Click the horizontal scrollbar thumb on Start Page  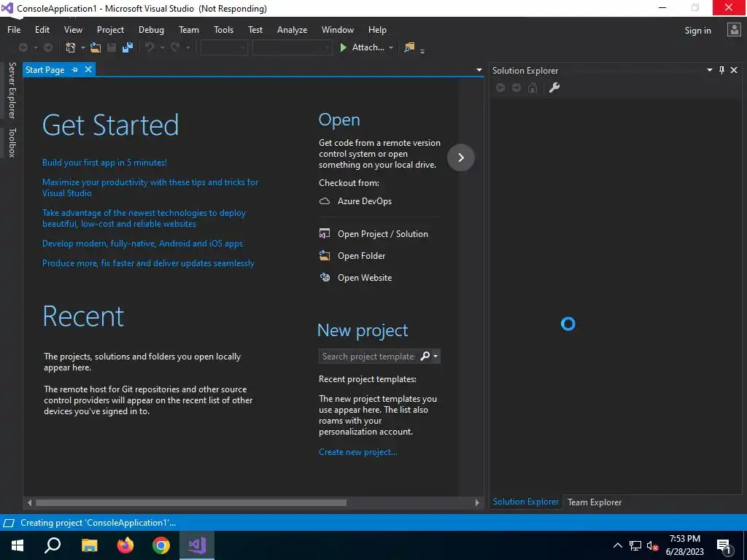[x=191, y=502]
